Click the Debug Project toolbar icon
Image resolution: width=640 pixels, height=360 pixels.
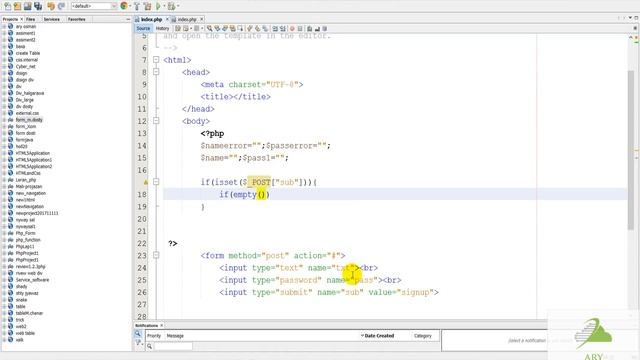[x=172, y=6]
